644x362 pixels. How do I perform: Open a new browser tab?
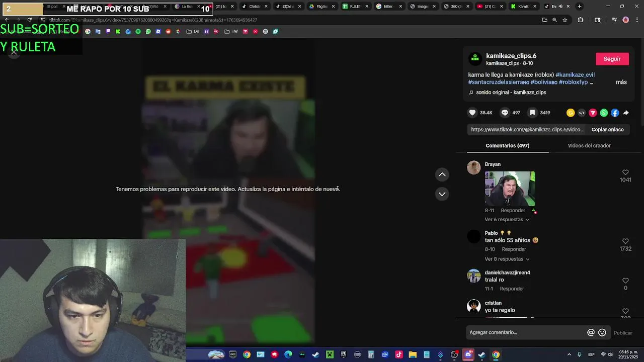[x=580, y=7]
